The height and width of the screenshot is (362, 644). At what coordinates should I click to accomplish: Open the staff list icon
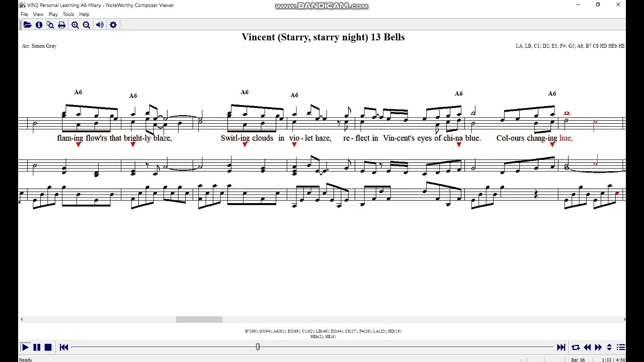pos(621,347)
